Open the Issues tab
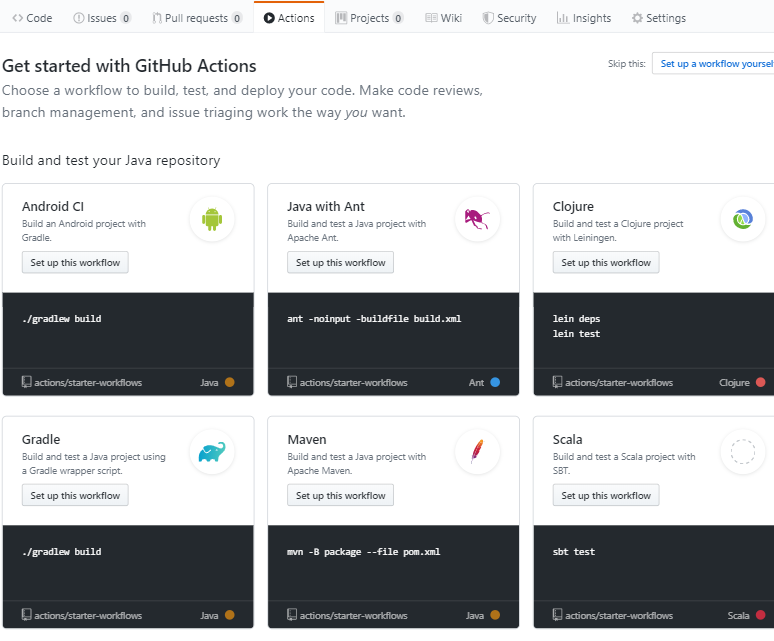The image size is (774, 641). (x=102, y=18)
